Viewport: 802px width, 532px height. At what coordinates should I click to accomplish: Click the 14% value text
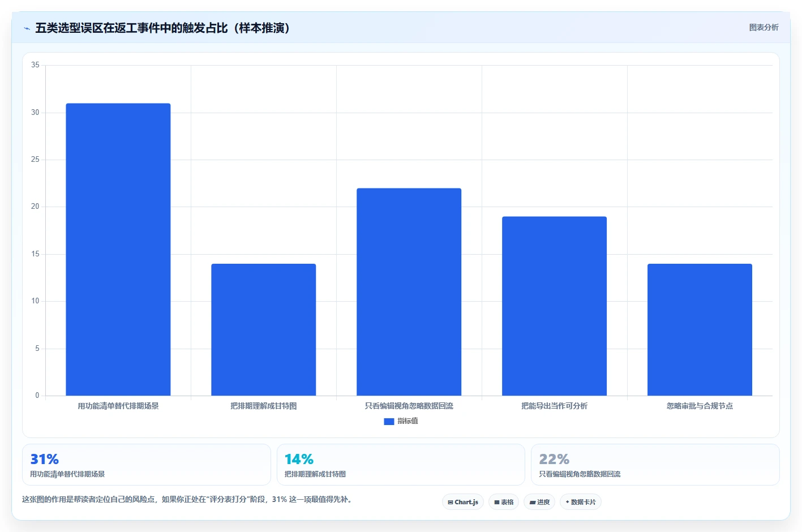[x=299, y=459]
